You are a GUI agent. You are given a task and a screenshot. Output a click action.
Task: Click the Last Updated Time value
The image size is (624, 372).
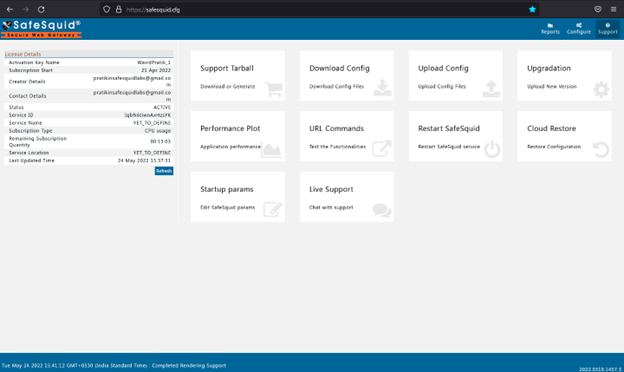pyautogui.click(x=144, y=160)
